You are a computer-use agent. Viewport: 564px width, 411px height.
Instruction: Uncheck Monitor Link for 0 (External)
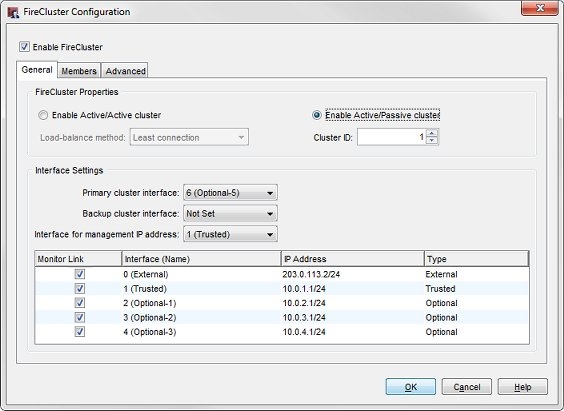(x=80, y=274)
